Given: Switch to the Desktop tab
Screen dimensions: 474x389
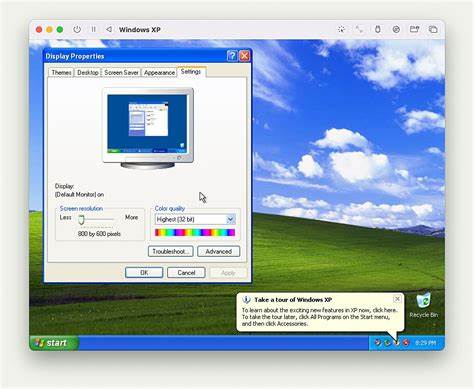Looking at the screenshot, I should click(x=88, y=73).
